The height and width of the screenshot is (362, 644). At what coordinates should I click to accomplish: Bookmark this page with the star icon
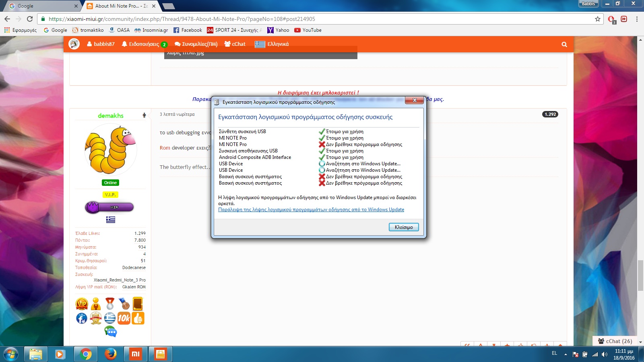point(597,19)
